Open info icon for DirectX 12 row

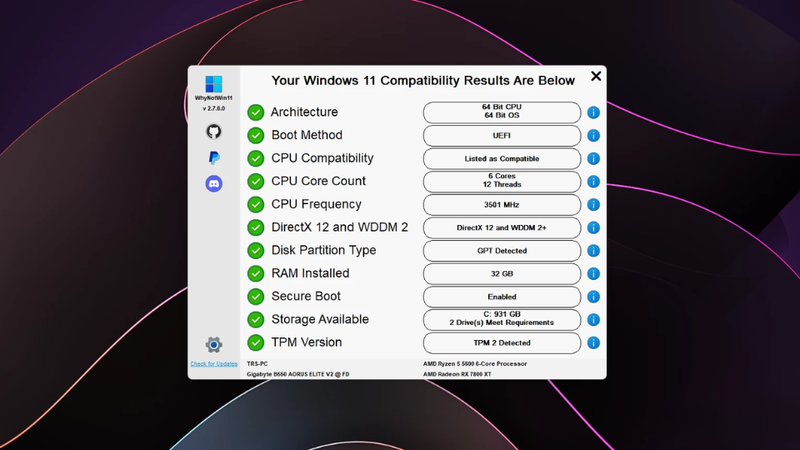[x=593, y=228]
